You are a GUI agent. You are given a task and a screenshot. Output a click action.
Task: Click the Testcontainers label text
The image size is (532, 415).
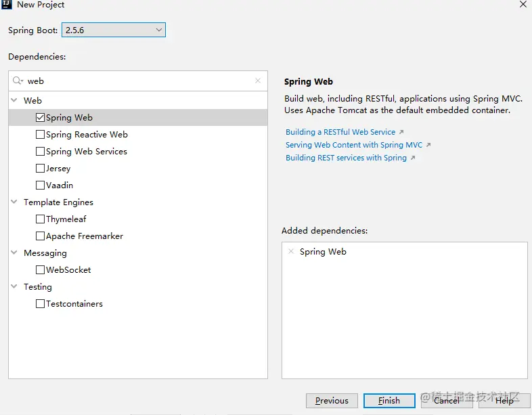click(74, 304)
